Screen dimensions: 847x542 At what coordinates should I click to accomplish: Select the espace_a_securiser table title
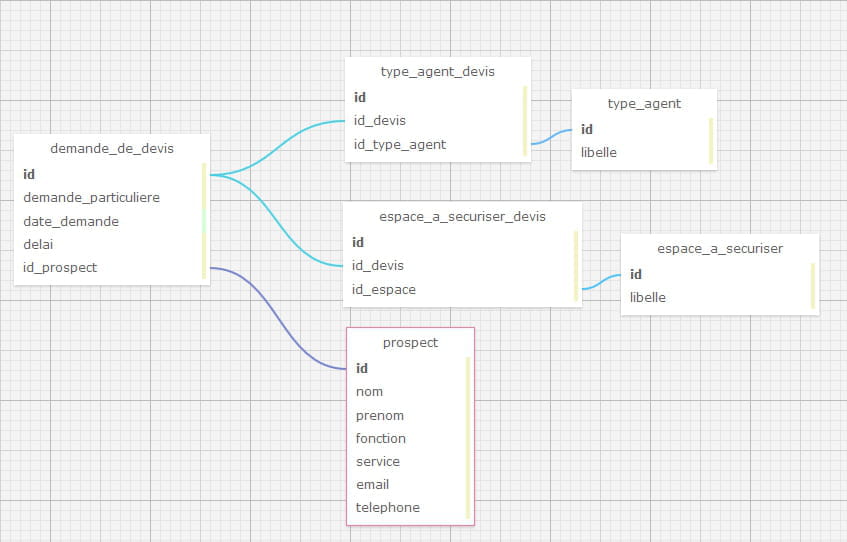(x=720, y=248)
